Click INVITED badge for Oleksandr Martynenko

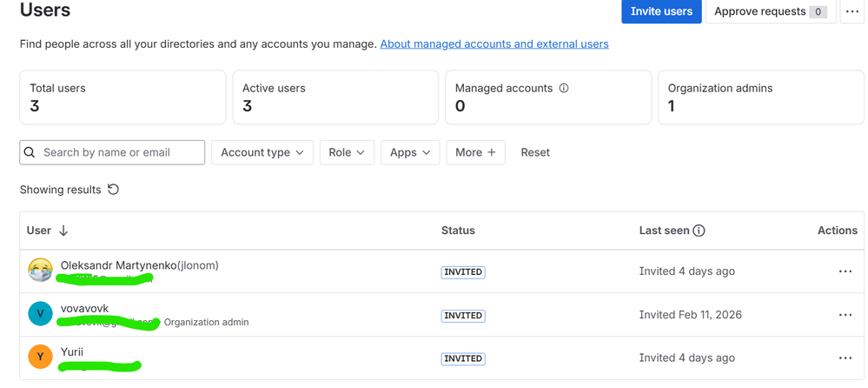463,272
